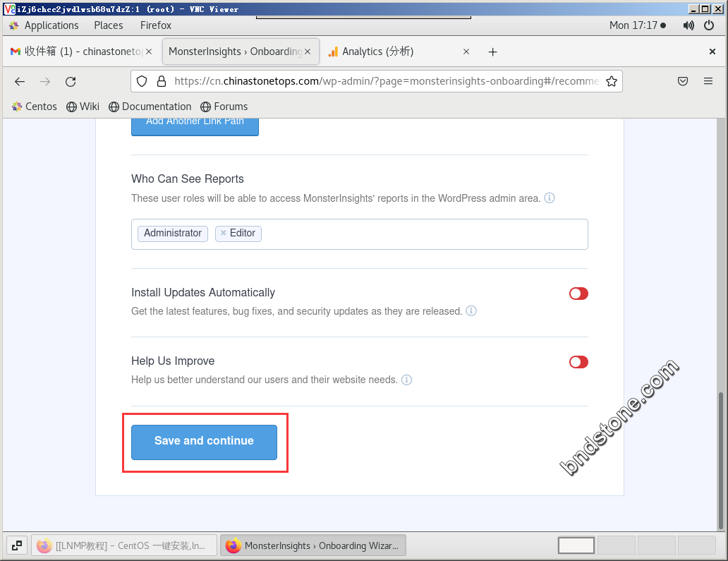
Task: Switch to LNMP CentOS taskbar window
Action: (124, 545)
